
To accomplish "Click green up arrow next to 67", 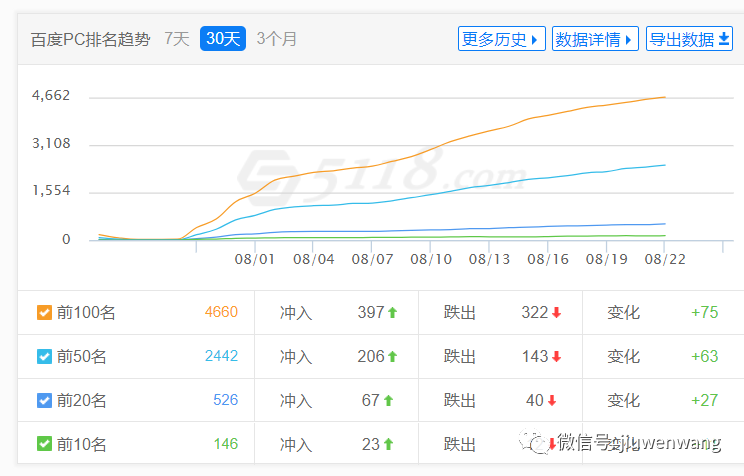I will (x=389, y=401).
